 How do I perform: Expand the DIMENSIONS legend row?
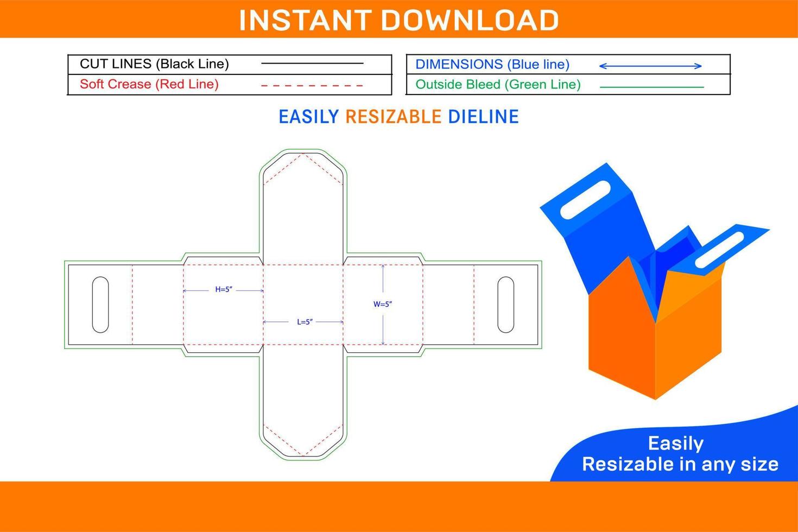pyautogui.click(x=492, y=64)
